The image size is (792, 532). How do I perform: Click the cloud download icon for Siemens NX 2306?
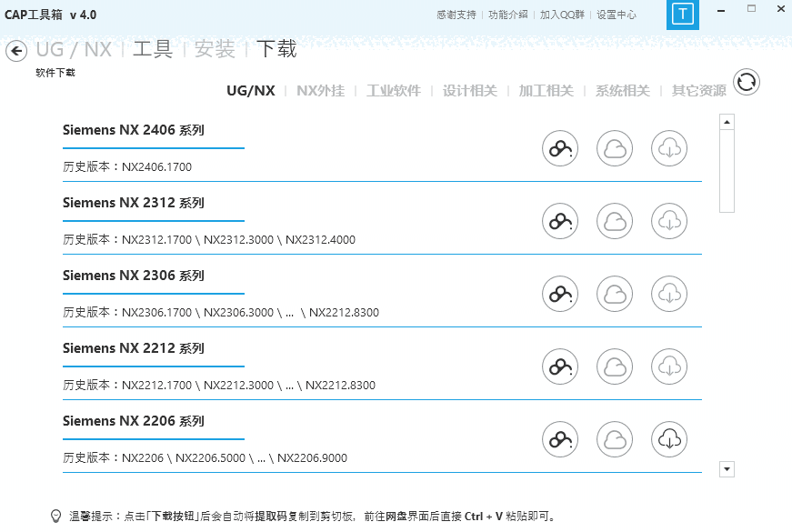(x=669, y=294)
